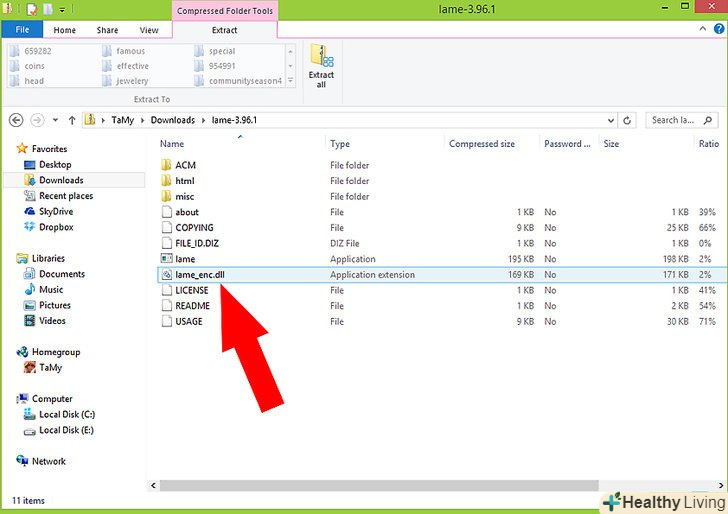Switch to the Home tab

[x=65, y=30]
